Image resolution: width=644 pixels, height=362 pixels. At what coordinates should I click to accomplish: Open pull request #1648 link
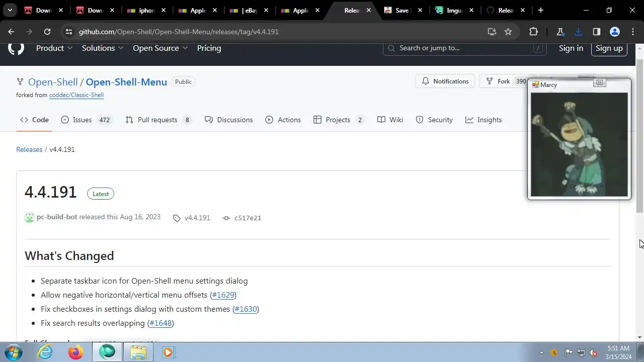160,323
